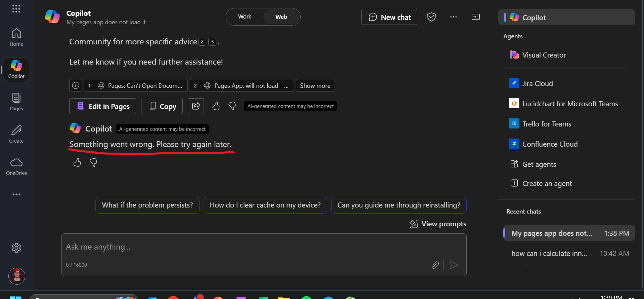This screenshot has height=299, width=644.
Task: Dislike the first response with thumbs down
Action: pos(232,106)
